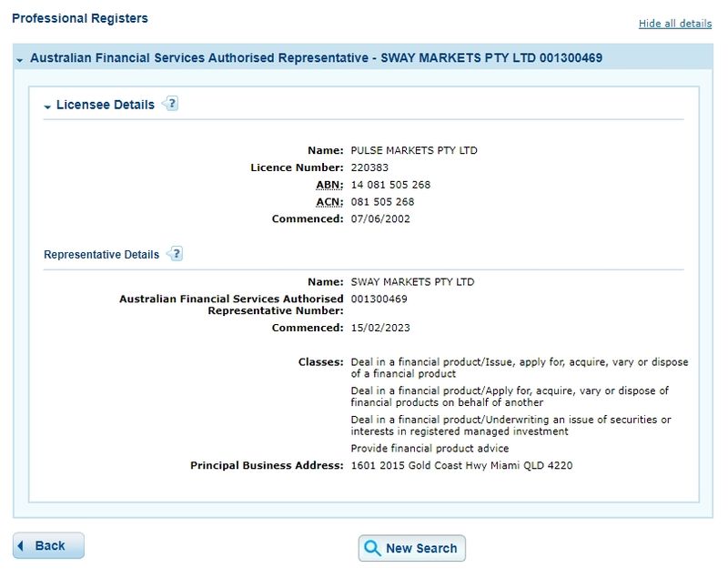Viewport: 728px width, 578px height.
Task: Click the 'Issue, apply for, acquire' class entry
Action: pyautogui.click(x=519, y=368)
